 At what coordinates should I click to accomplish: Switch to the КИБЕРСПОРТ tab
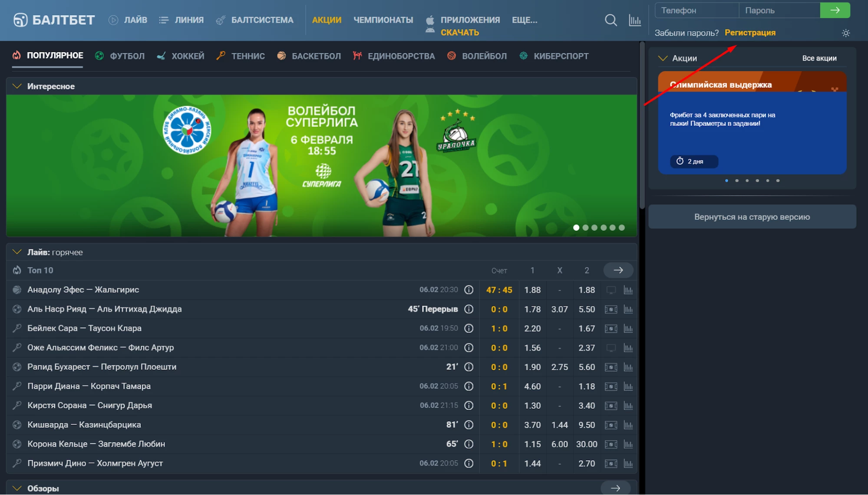[554, 56]
